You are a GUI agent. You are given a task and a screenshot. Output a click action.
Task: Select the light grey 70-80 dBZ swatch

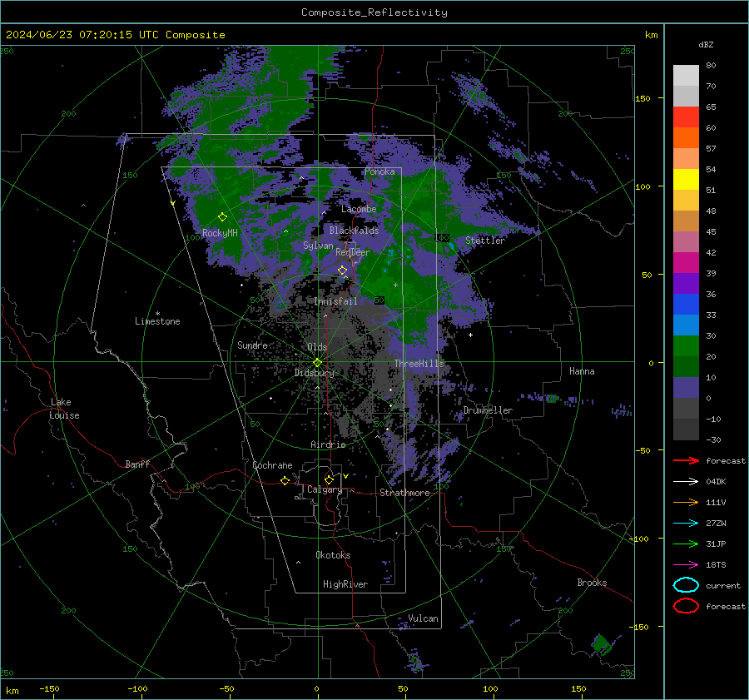pos(686,76)
